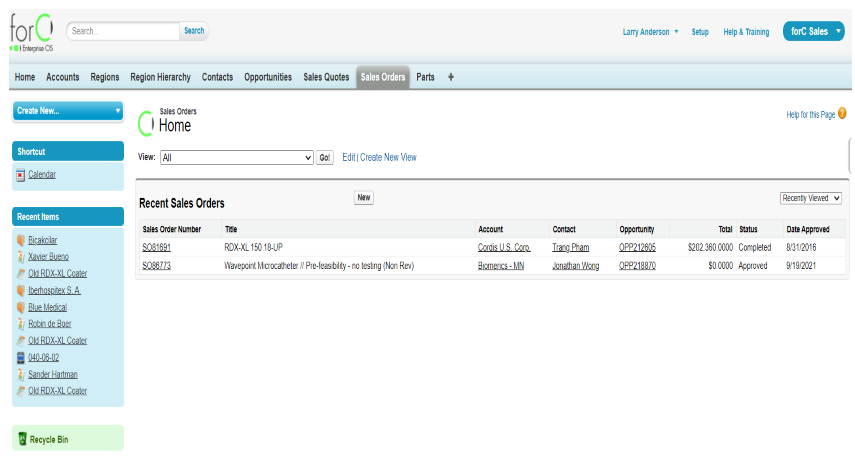
Task: Click the Recycle Bin icon
Action: click(22, 439)
